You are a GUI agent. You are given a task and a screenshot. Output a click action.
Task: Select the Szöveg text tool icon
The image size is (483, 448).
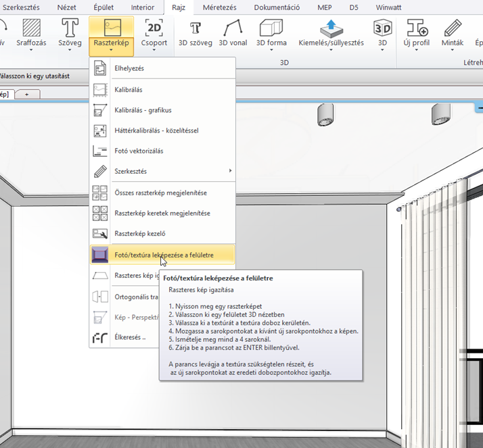70,28
